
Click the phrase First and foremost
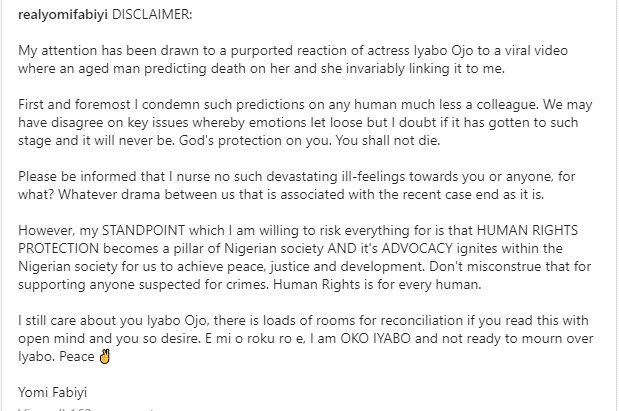74,105
